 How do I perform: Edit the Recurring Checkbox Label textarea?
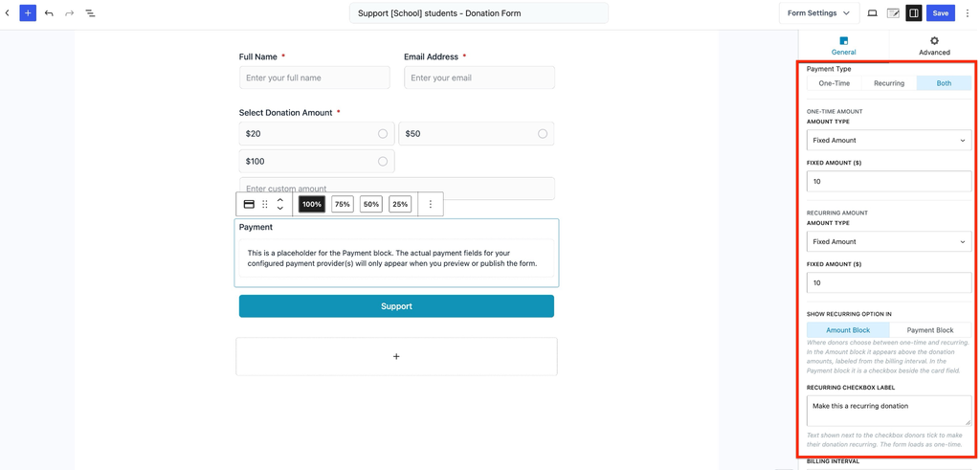889,412
